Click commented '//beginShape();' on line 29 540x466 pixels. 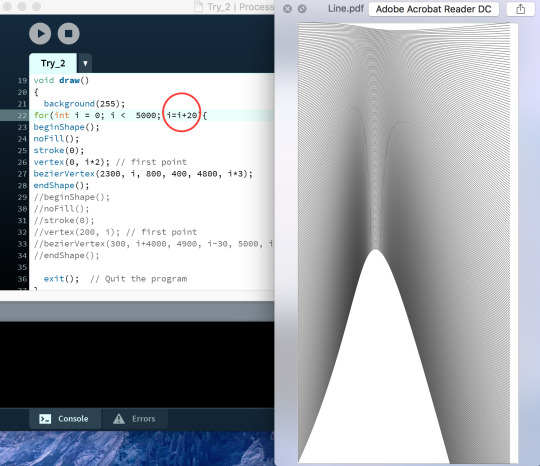pyautogui.click(x=71, y=197)
